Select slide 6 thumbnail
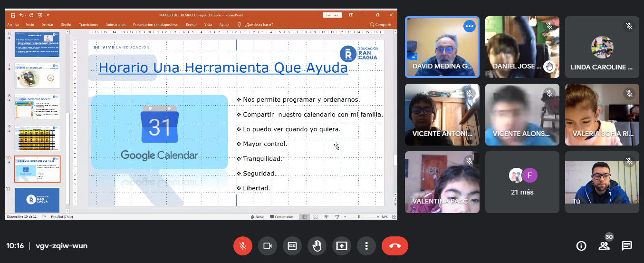644x263 pixels. pos(37,44)
